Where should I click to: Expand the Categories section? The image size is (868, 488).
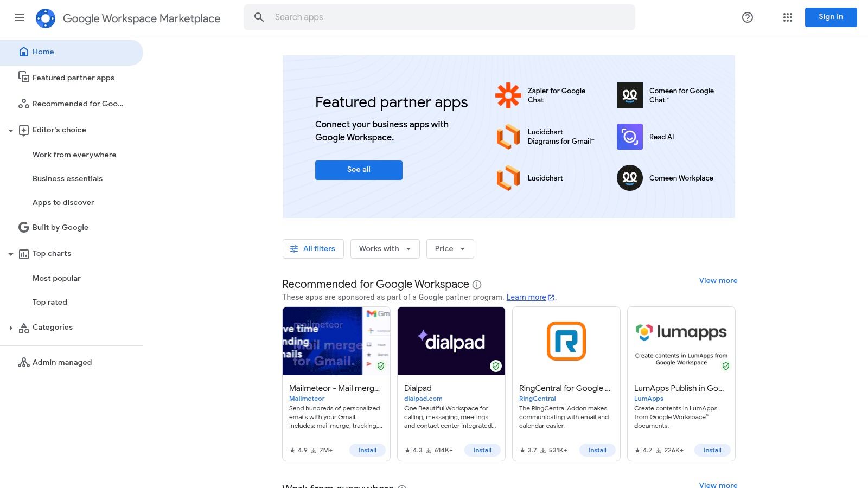point(11,327)
